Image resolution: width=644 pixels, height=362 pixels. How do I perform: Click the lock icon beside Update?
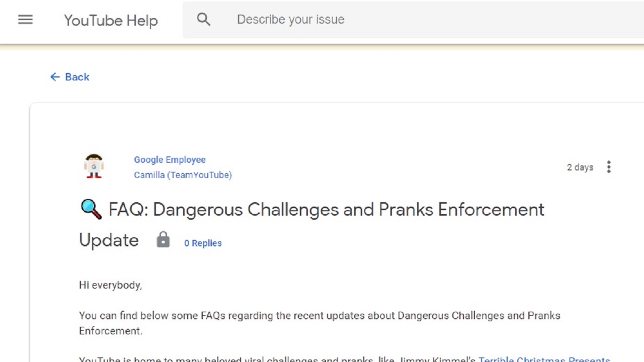[x=163, y=240]
